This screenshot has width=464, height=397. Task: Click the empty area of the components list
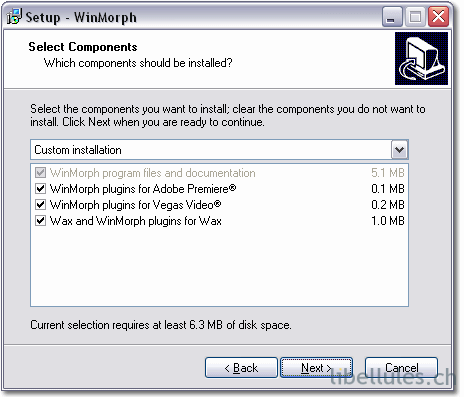click(219, 267)
